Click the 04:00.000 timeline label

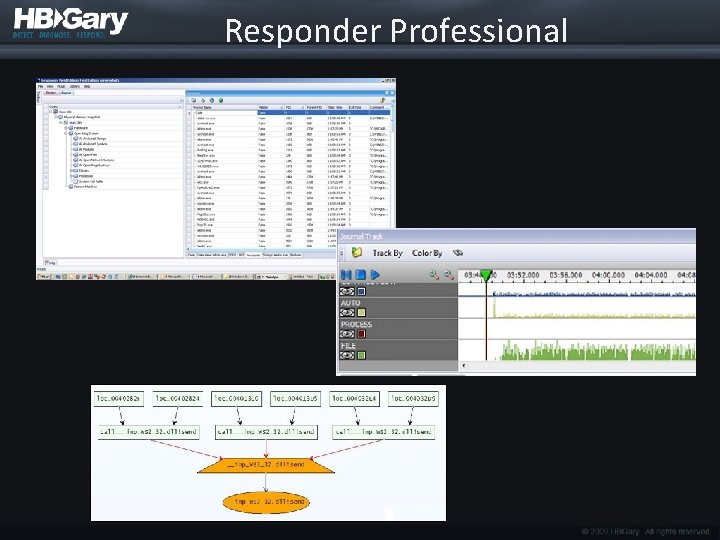[608, 275]
